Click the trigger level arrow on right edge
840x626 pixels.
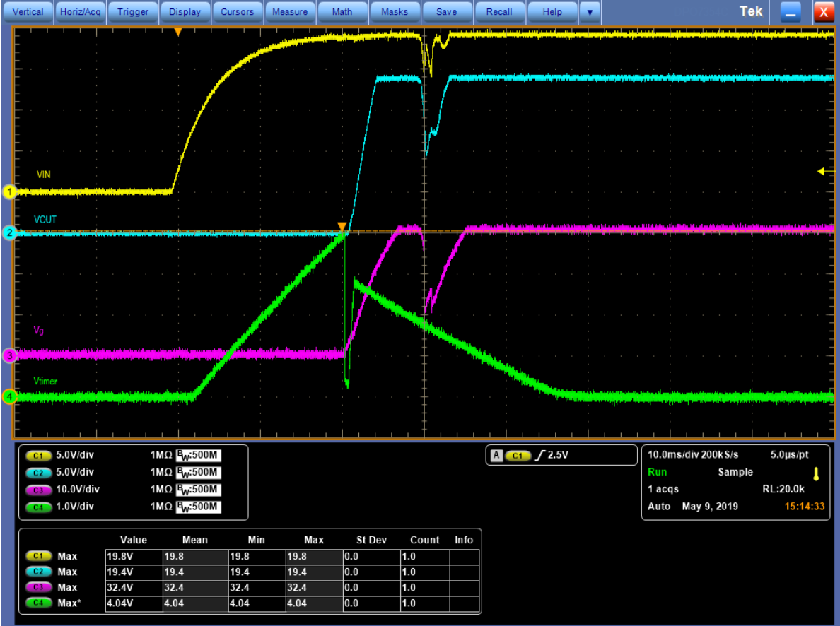(824, 171)
